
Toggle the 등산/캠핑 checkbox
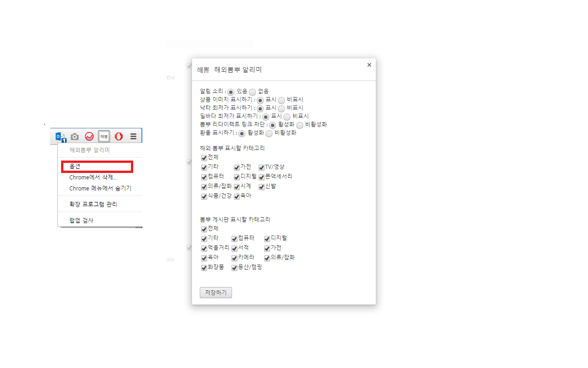tap(234, 268)
